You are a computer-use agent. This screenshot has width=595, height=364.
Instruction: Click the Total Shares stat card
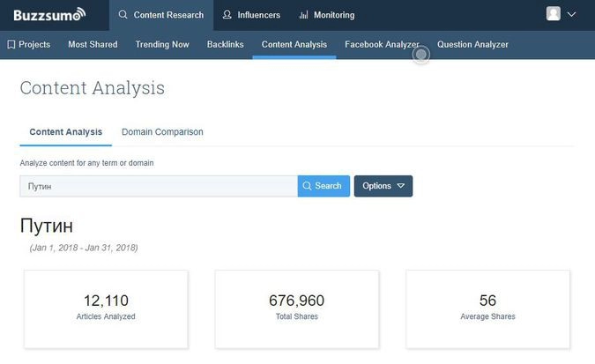coord(297,308)
